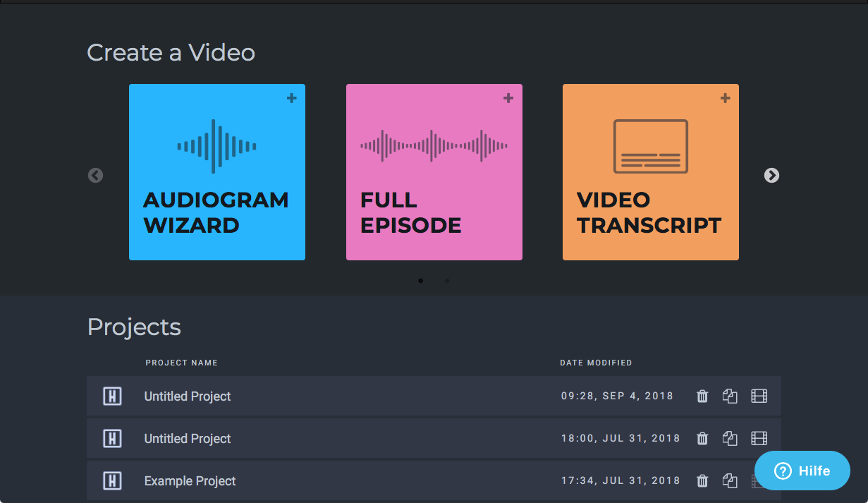Duplicate the Sep 4 Untitled Project
The width and height of the screenshot is (868, 503).
point(730,396)
